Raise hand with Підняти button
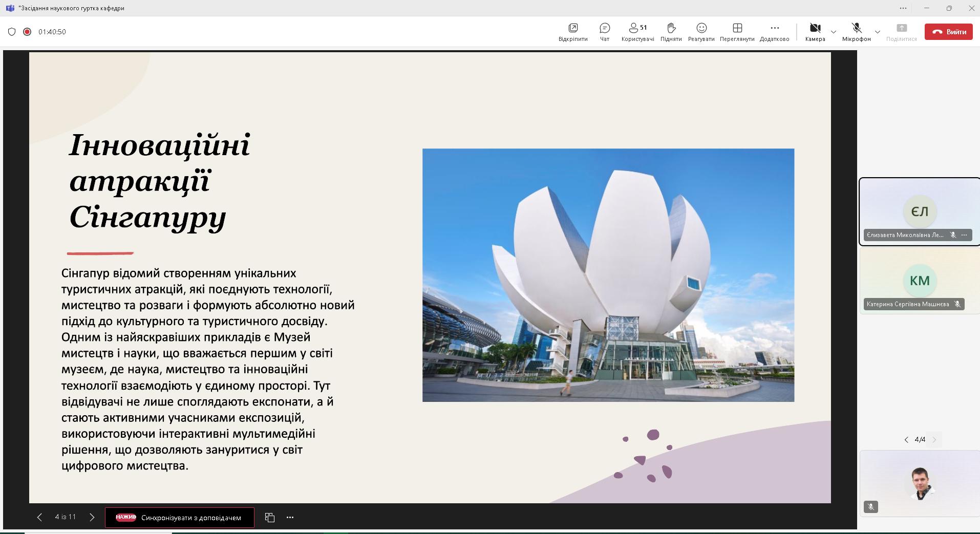The height and width of the screenshot is (534, 980). pos(671,32)
